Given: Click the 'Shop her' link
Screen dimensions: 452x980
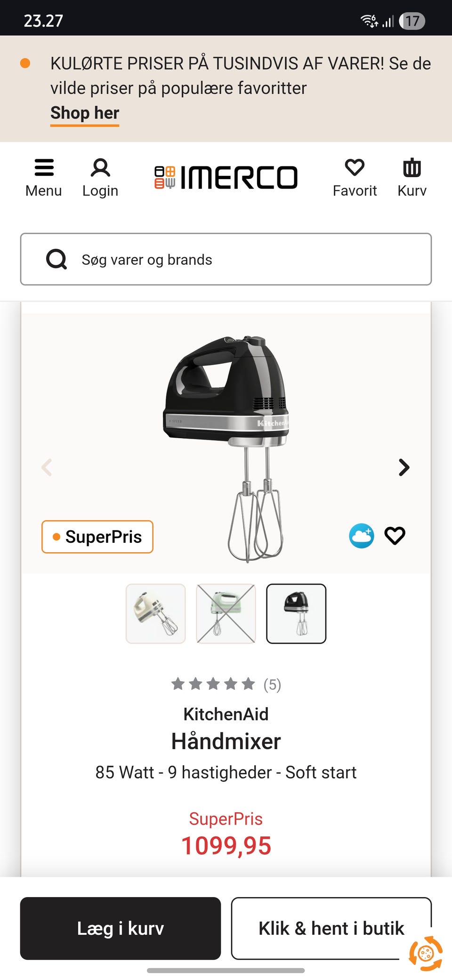Looking at the screenshot, I should (x=85, y=113).
